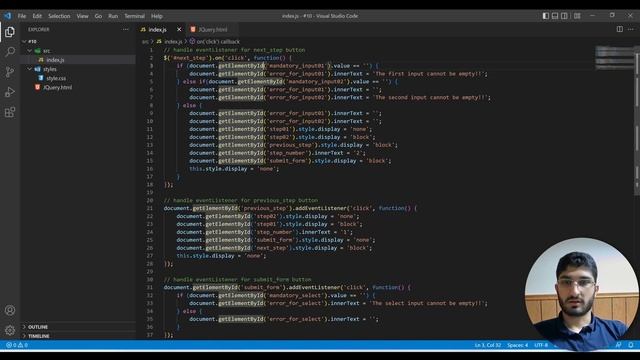Click the EXPLORER panel title
The image size is (640, 360).
[x=39, y=29]
